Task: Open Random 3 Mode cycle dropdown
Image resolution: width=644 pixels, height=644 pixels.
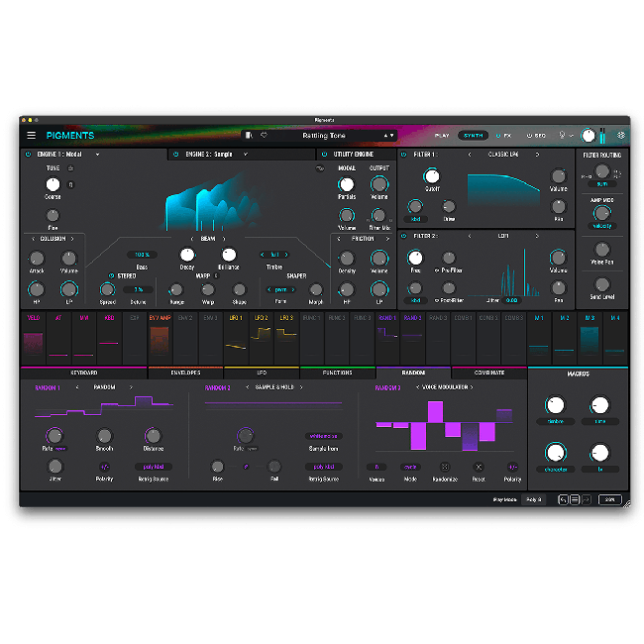Action: point(410,467)
